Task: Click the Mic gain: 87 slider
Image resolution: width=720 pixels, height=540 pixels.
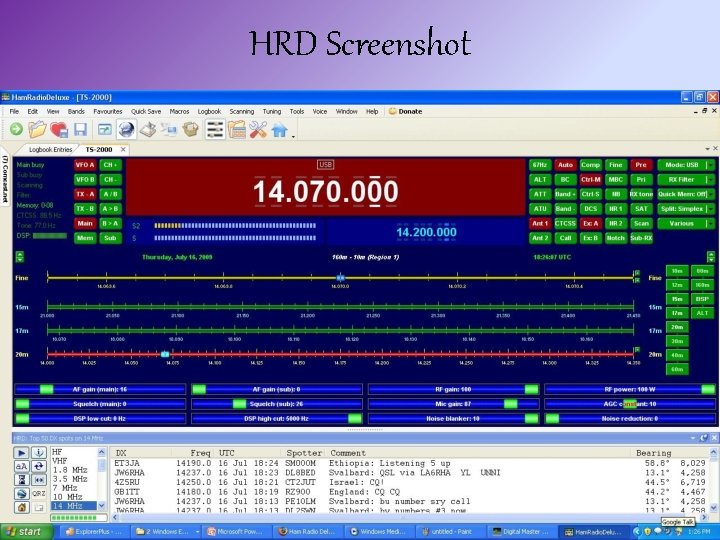Action: click(x=453, y=404)
